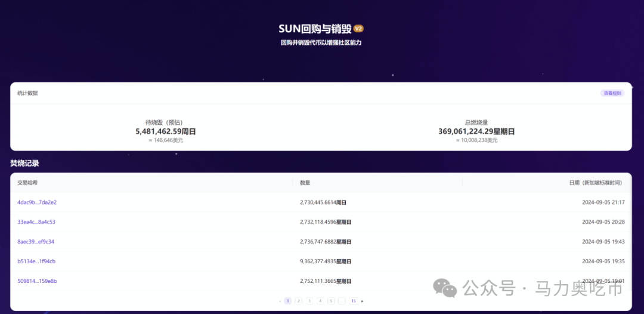The height and width of the screenshot is (314, 644).
Task: Select the date 2024-09-05 19:35
Action: [603, 261]
